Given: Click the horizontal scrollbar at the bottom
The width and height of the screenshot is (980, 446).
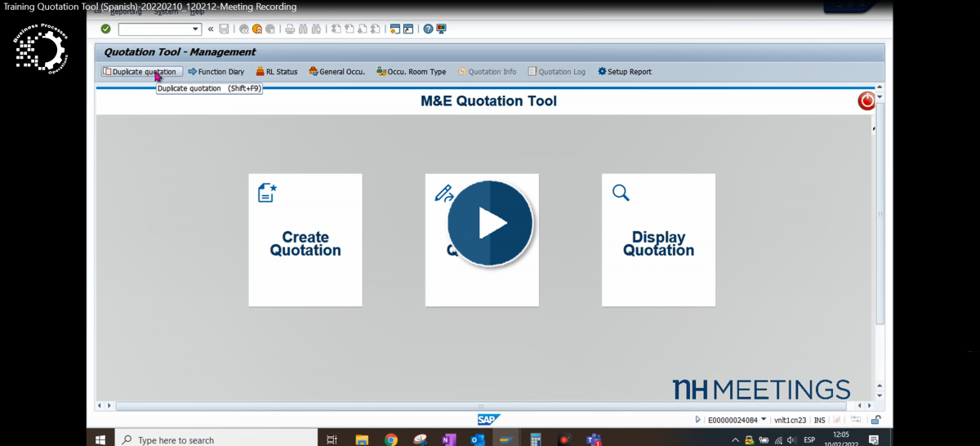Looking at the screenshot, I should pyautogui.click(x=481, y=405).
